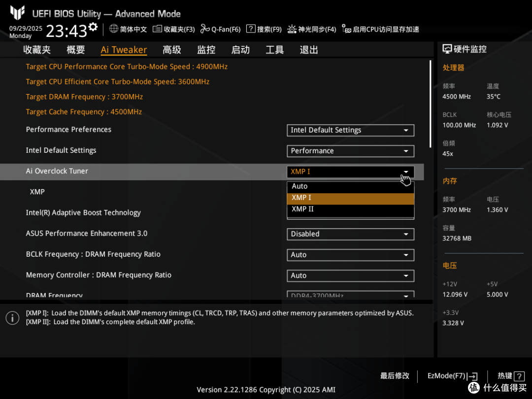Select Auto in the overclock list
Viewport: 532px width, 399px height.
coord(351,186)
